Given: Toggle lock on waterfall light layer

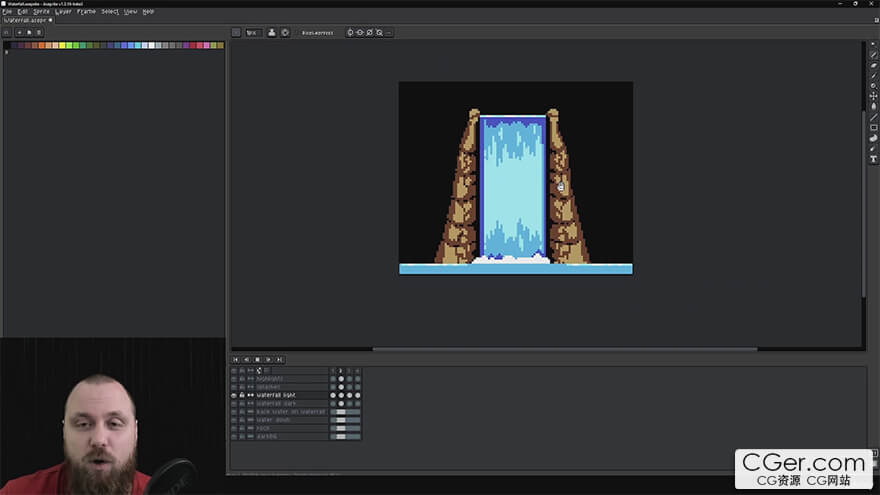Looking at the screenshot, I should click(x=242, y=395).
